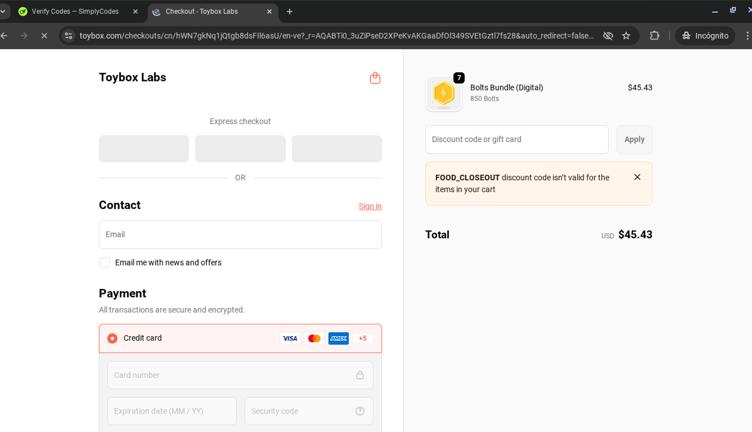Viewport: 752px width, 432px height.
Task: Click the Toybox Labs store title
Action: tap(132, 77)
